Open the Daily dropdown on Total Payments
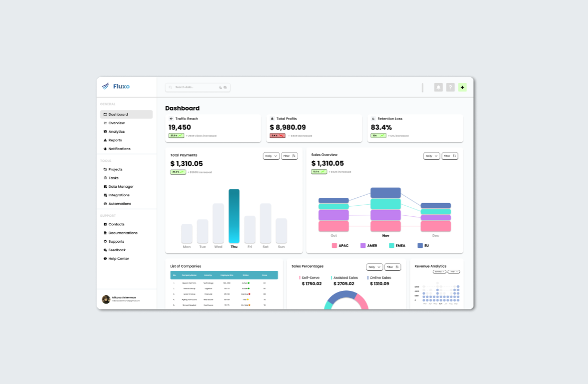This screenshot has height=384, width=588. (270, 156)
